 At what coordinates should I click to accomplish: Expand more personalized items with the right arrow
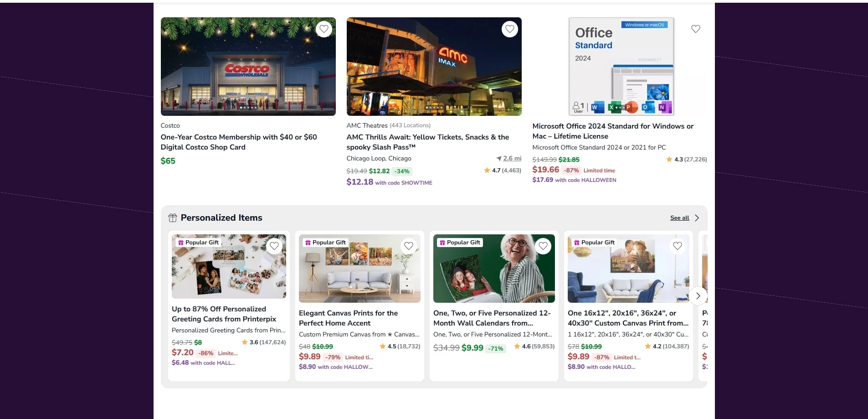tap(697, 296)
